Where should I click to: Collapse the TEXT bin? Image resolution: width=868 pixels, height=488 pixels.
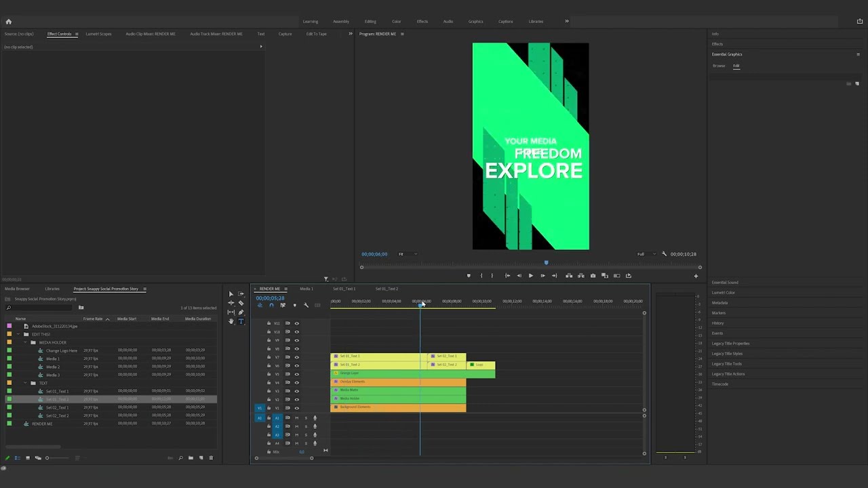(25, 383)
